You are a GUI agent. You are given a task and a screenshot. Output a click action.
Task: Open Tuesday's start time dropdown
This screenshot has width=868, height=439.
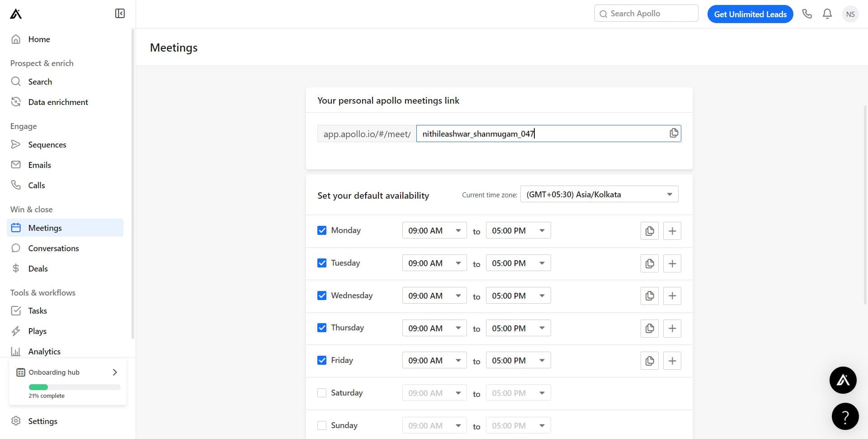click(x=434, y=263)
